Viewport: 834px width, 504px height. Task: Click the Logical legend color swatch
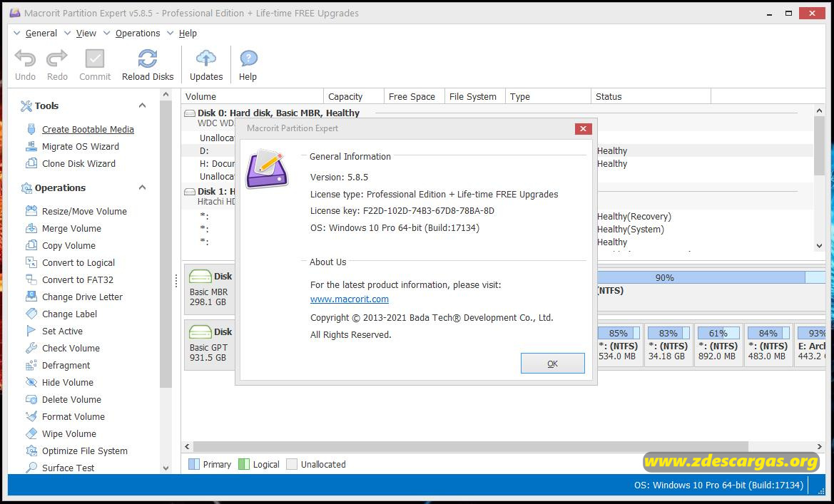243,464
